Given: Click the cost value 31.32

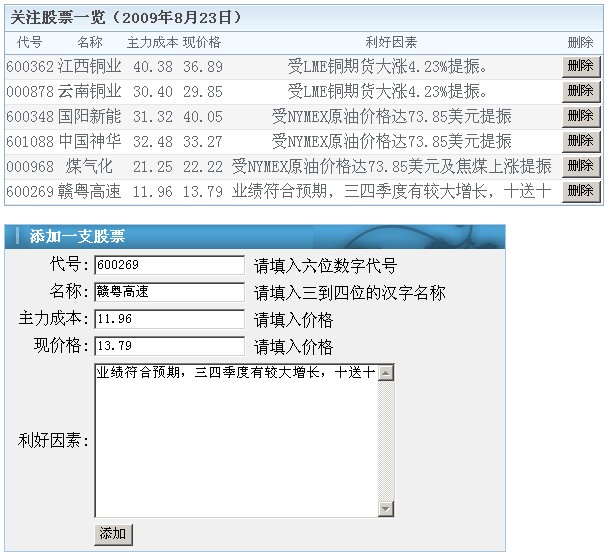Looking at the screenshot, I should tap(153, 117).
